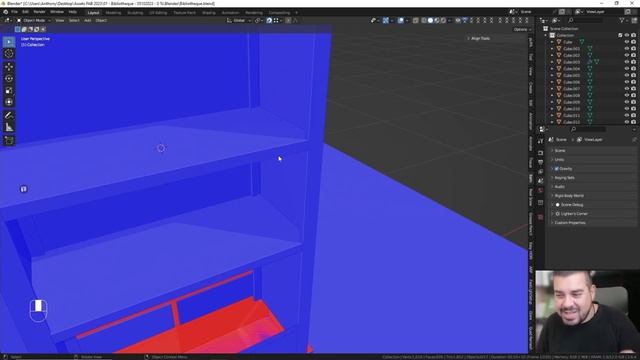The height and width of the screenshot is (360, 640).
Task: Select the Annotate tool
Action: (x=9, y=116)
